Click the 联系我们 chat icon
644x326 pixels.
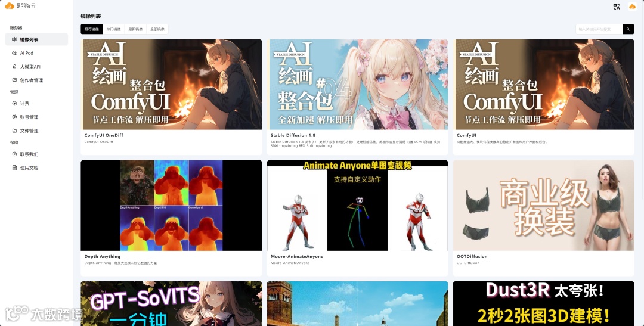pyautogui.click(x=14, y=154)
